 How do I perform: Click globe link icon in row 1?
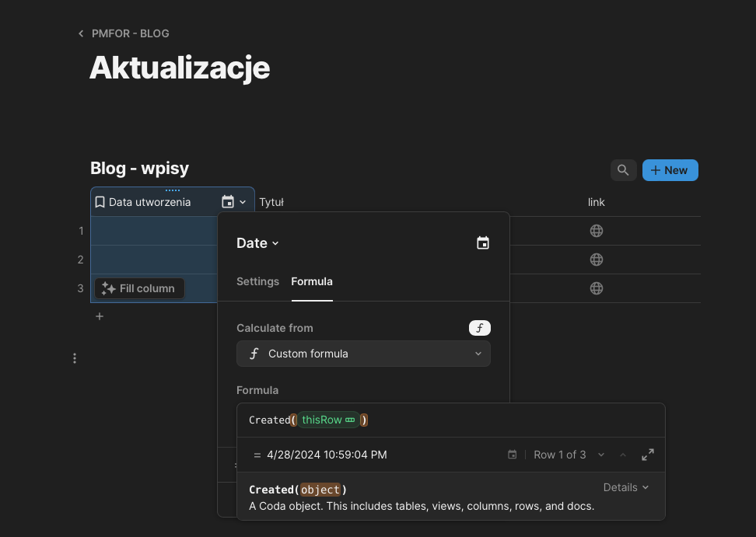(597, 231)
